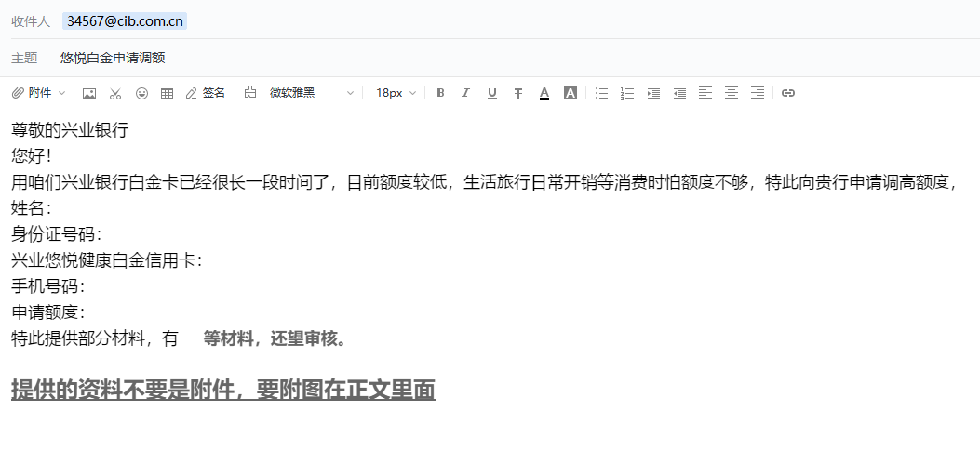Insert an image using the picture icon
The width and height of the screenshot is (980, 451).
pyautogui.click(x=89, y=93)
